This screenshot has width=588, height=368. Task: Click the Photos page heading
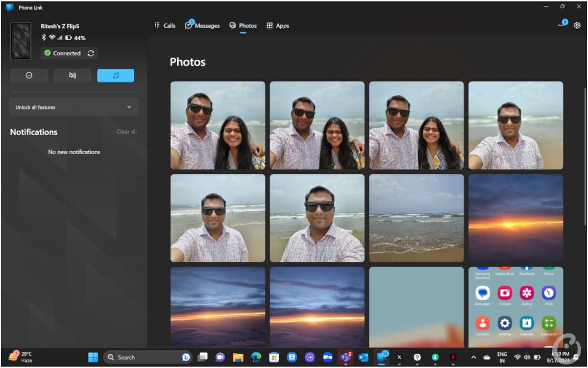(x=188, y=62)
